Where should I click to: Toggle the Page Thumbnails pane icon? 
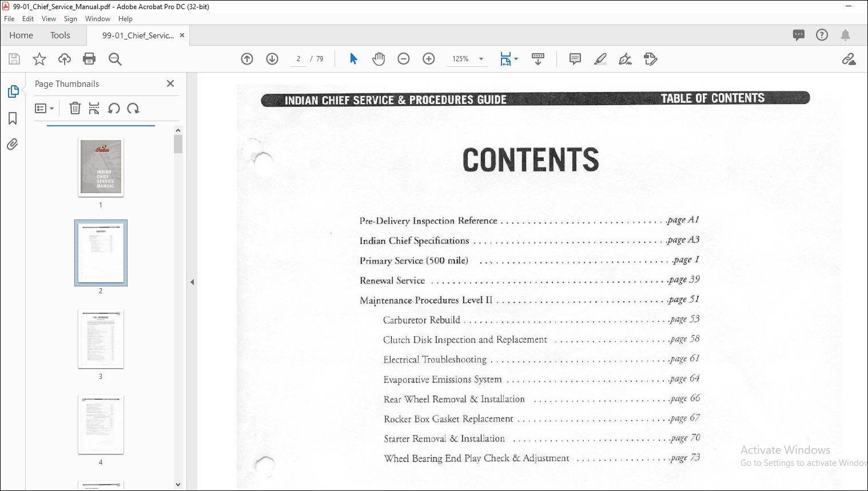[x=13, y=91]
